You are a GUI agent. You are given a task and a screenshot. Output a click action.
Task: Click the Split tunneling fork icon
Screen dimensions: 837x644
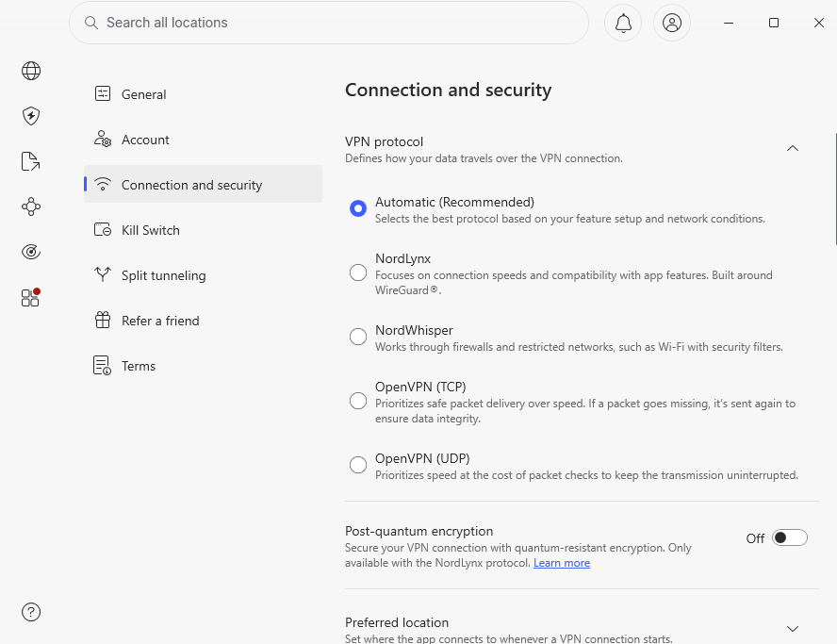103,274
